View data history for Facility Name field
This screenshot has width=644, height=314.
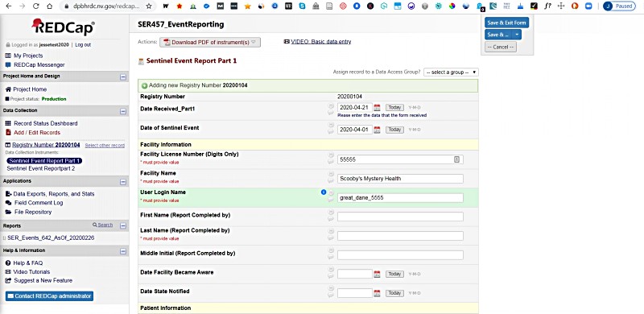(x=331, y=174)
